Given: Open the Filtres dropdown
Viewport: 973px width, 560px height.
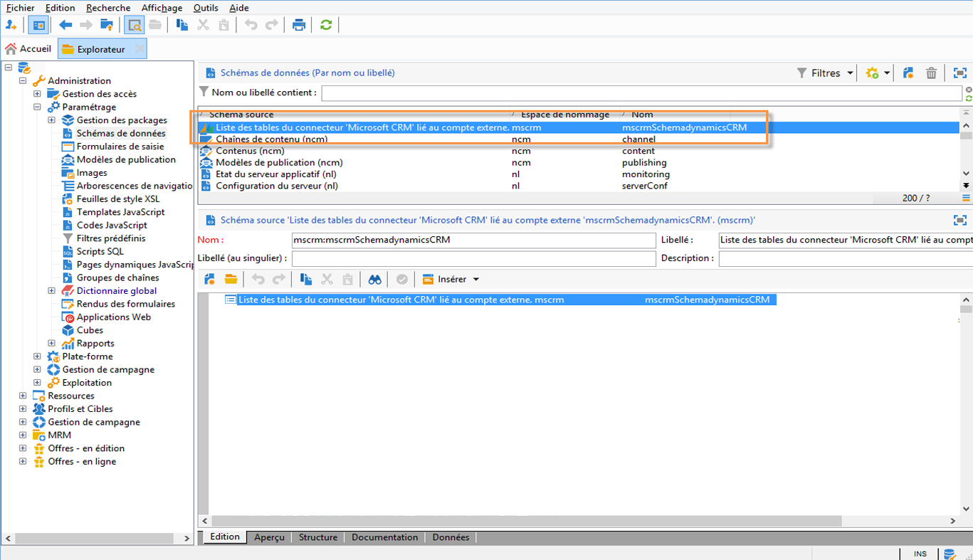Looking at the screenshot, I should point(824,73).
